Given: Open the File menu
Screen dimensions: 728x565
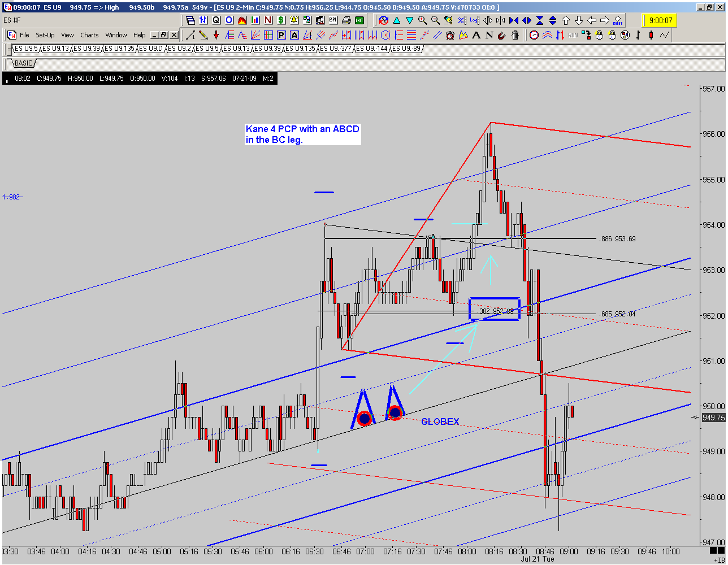Looking at the screenshot, I should tap(24, 35).
